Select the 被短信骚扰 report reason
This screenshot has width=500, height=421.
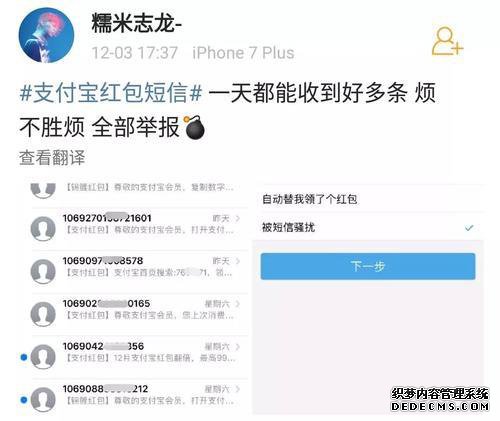click(x=368, y=227)
